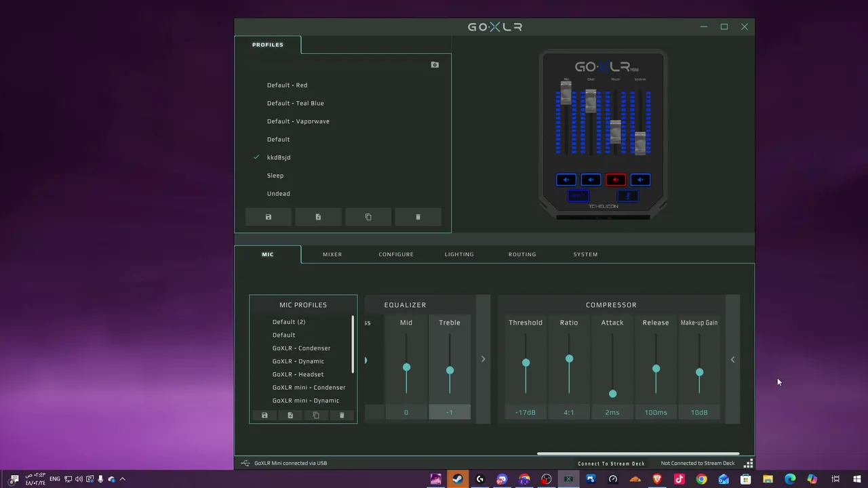The height and width of the screenshot is (488, 868).
Task: Open the profiles folder icon above profile list
Action: click(x=435, y=65)
